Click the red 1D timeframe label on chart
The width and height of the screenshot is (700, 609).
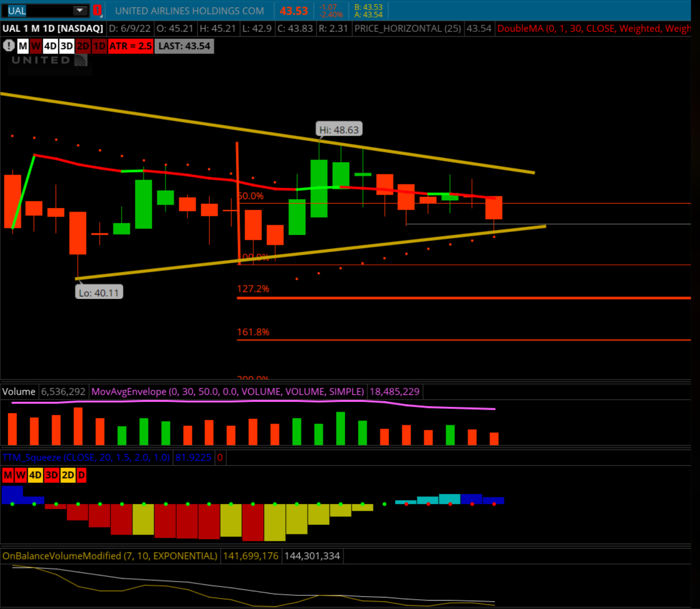click(99, 46)
